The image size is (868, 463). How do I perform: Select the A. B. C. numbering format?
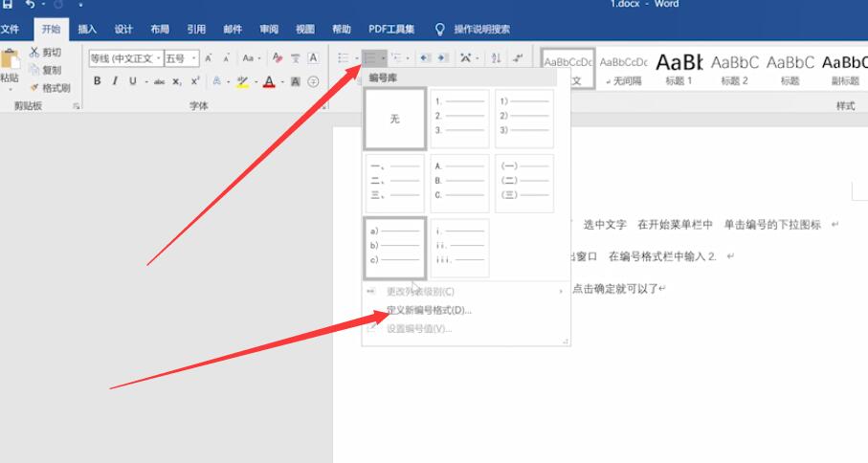click(x=459, y=183)
